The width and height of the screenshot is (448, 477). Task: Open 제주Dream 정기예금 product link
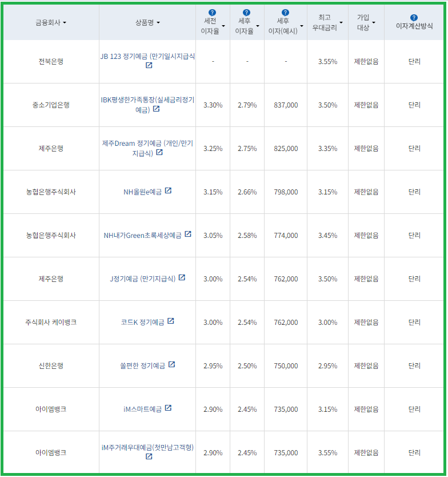click(147, 148)
